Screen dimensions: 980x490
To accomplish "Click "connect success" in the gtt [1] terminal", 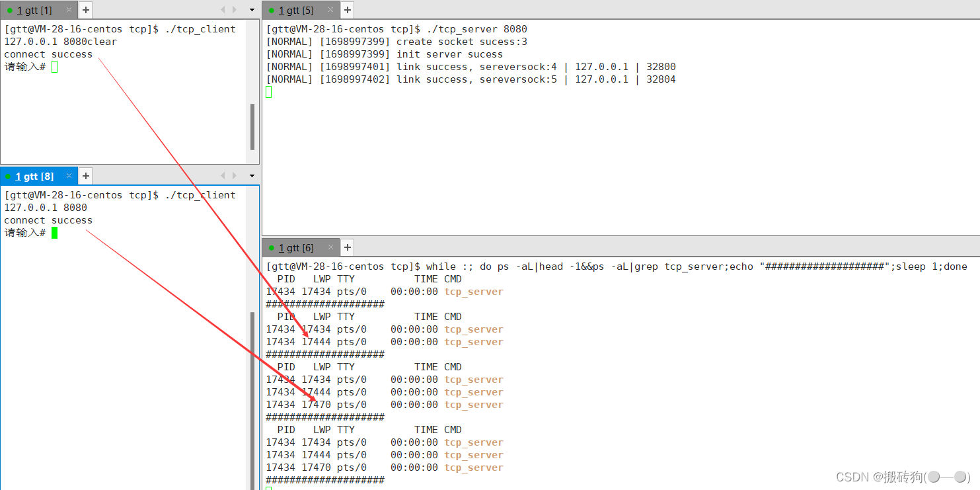I will 48,54.
